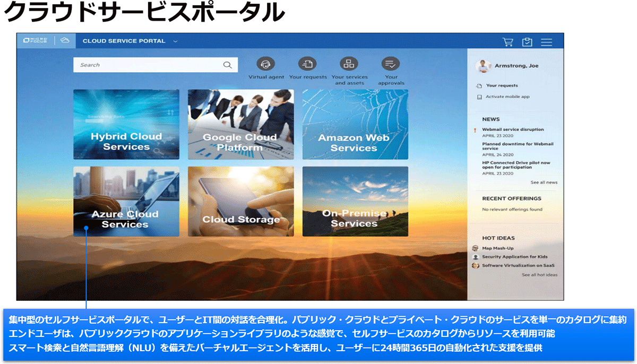Launch the Virtual agent icon
Viewport: 637px width, 364px height.
click(266, 64)
